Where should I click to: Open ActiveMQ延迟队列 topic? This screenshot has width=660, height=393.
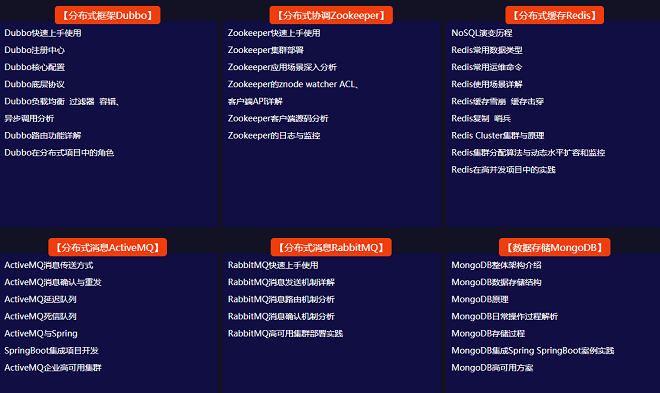40,299
